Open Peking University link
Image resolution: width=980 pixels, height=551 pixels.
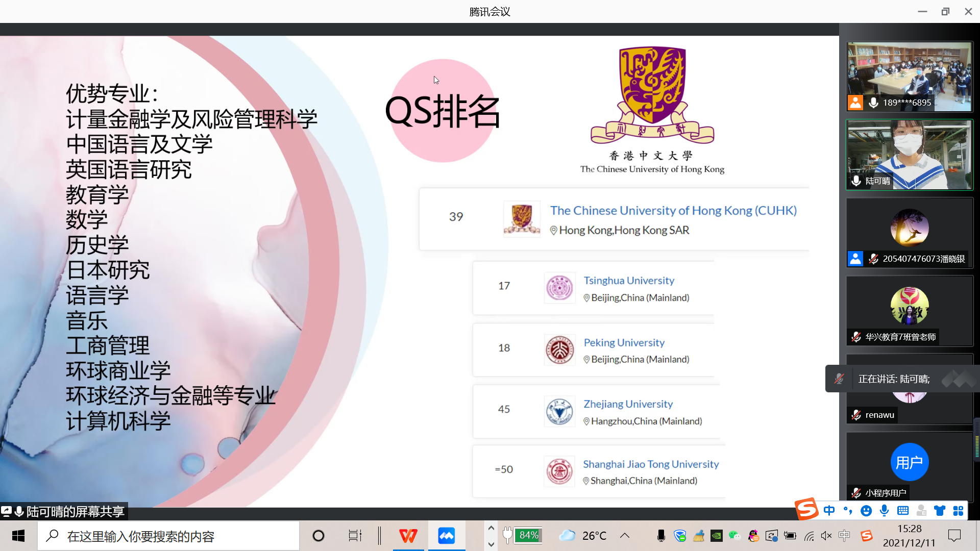(624, 342)
